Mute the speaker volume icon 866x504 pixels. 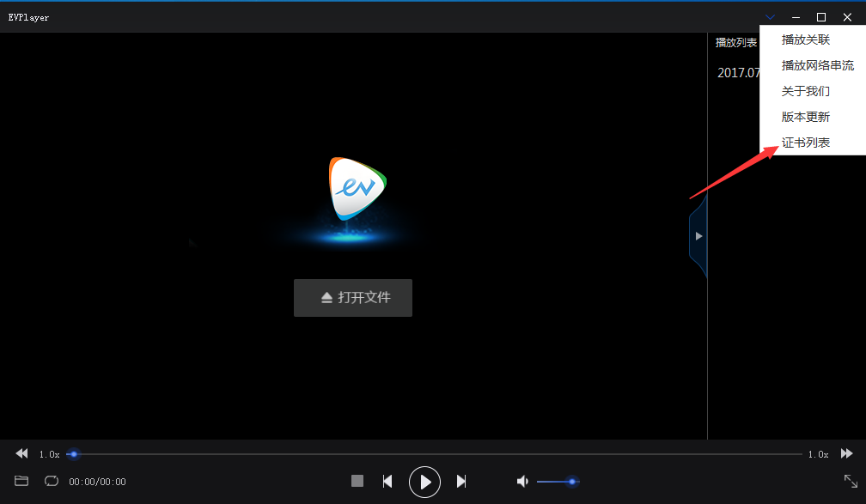coord(522,482)
